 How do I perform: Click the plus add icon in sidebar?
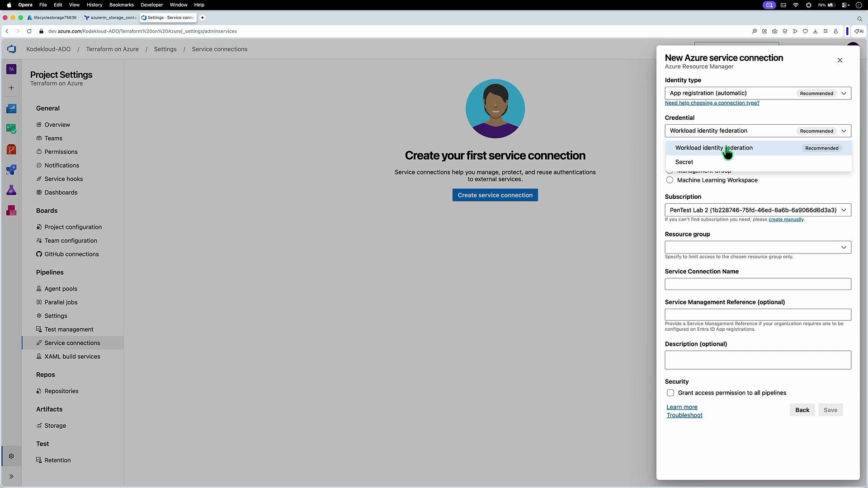(11, 88)
